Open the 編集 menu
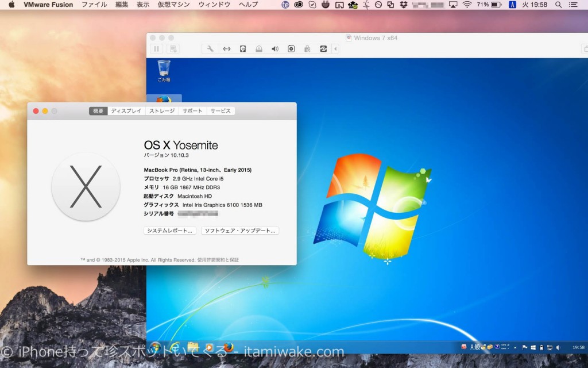Image resolution: width=588 pixels, height=368 pixels. tap(122, 5)
